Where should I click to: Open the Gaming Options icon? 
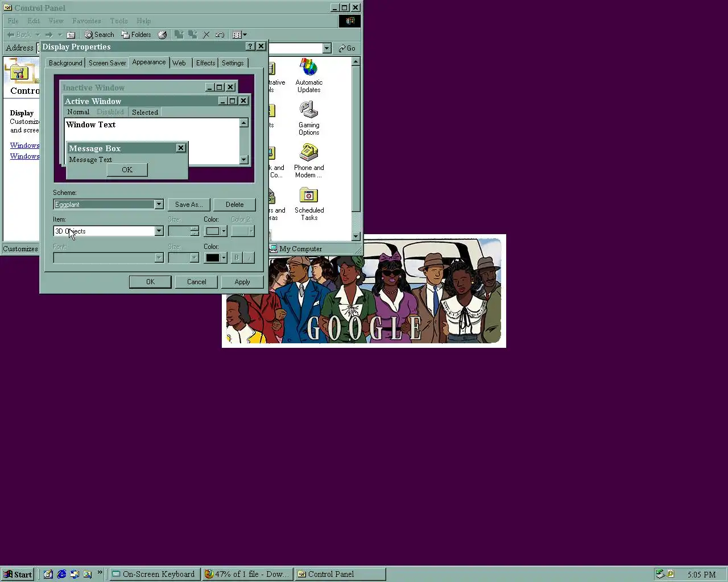click(309, 118)
